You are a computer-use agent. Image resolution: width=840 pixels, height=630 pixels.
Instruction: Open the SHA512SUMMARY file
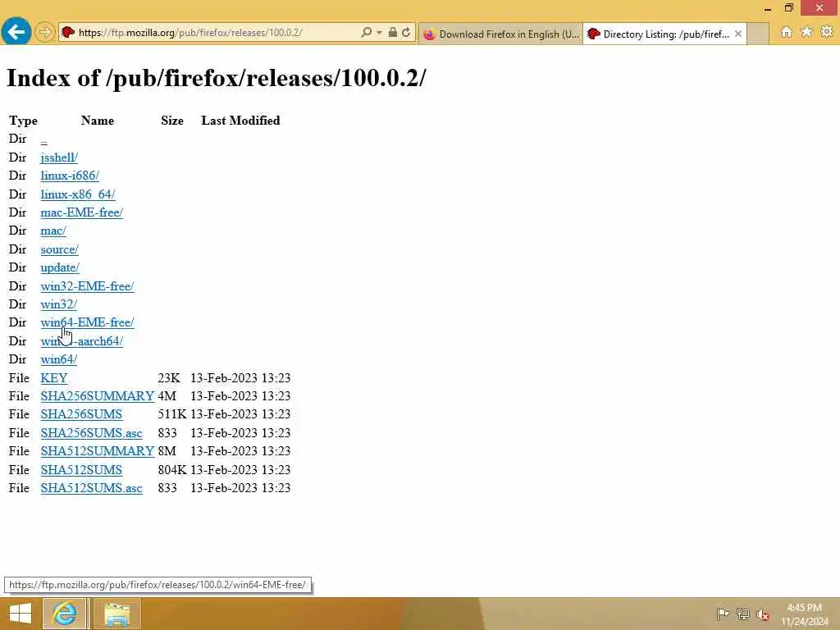(98, 451)
